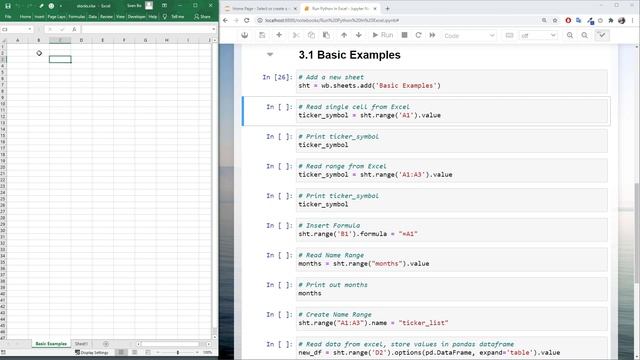Click the browser address bar
The width and height of the screenshot is (640, 360).
398,20
